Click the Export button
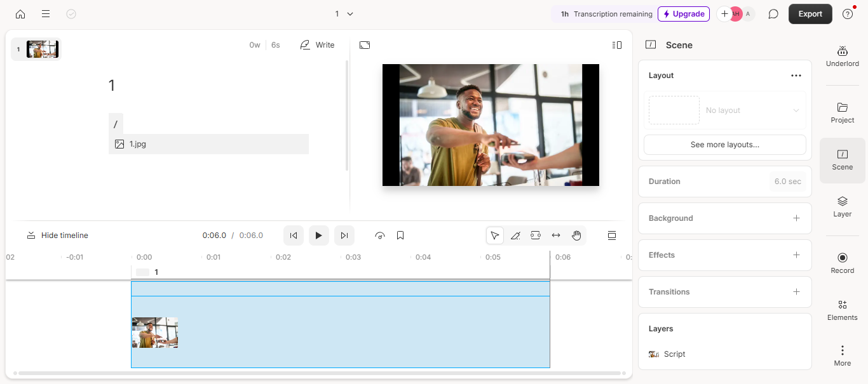The image size is (868, 384). pyautogui.click(x=810, y=13)
